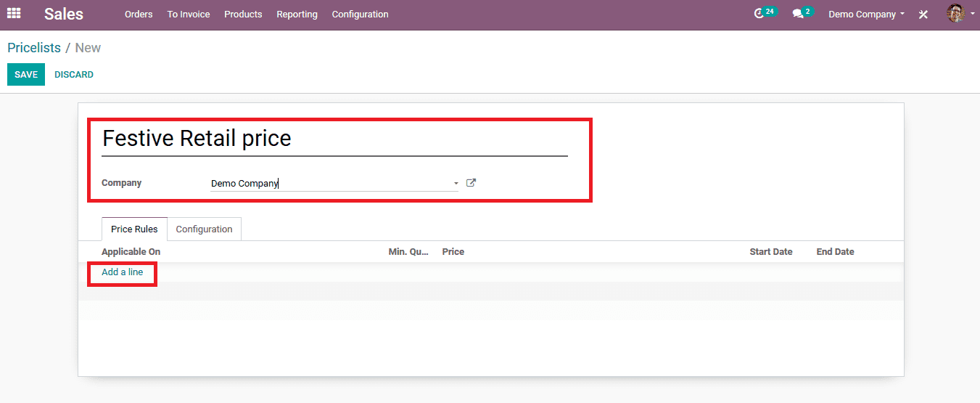Open the To Invoice menu
The image size is (980, 403).
189,15
